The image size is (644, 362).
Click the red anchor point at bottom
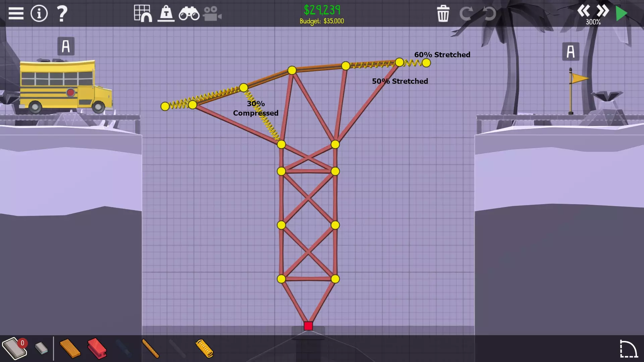[x=308, y=326]
